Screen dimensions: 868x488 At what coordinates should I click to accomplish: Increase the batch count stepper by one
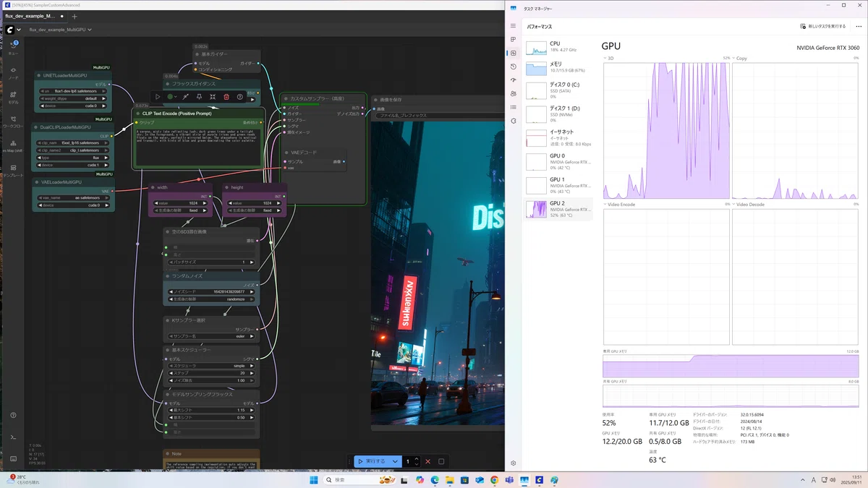(x=417, y=458)
